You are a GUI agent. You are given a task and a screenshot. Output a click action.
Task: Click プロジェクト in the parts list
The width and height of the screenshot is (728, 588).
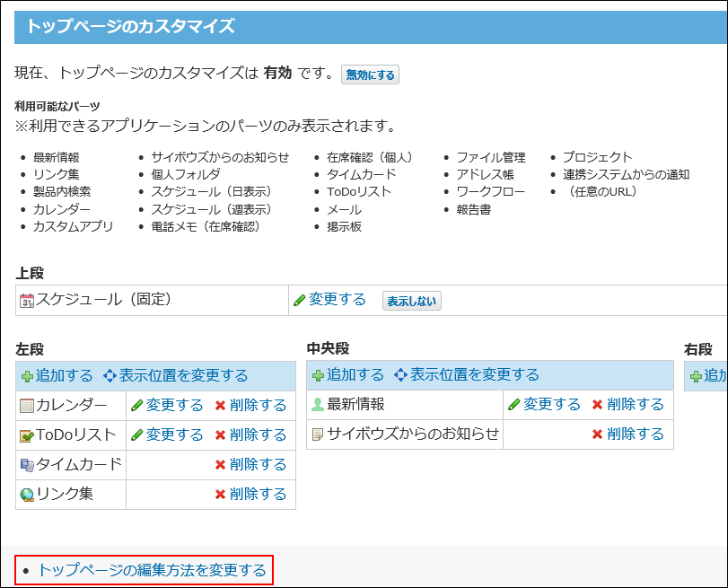tap(598, 157)
